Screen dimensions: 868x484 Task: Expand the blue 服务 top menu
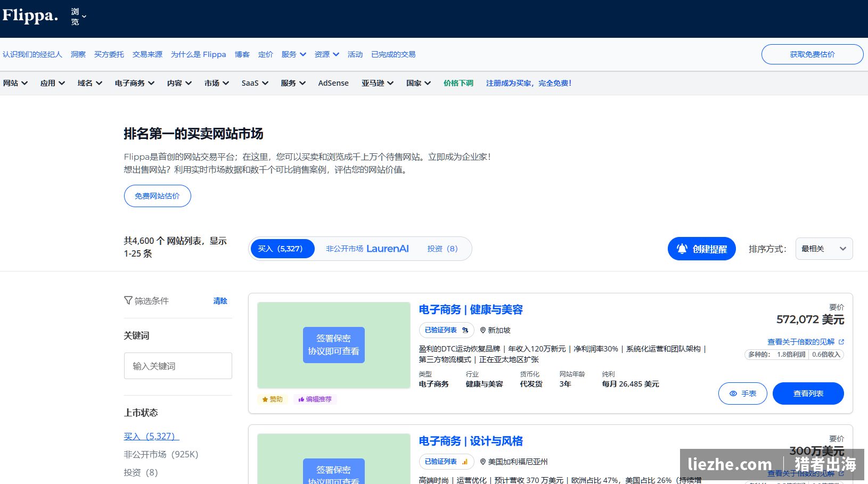tap(294, 54)
